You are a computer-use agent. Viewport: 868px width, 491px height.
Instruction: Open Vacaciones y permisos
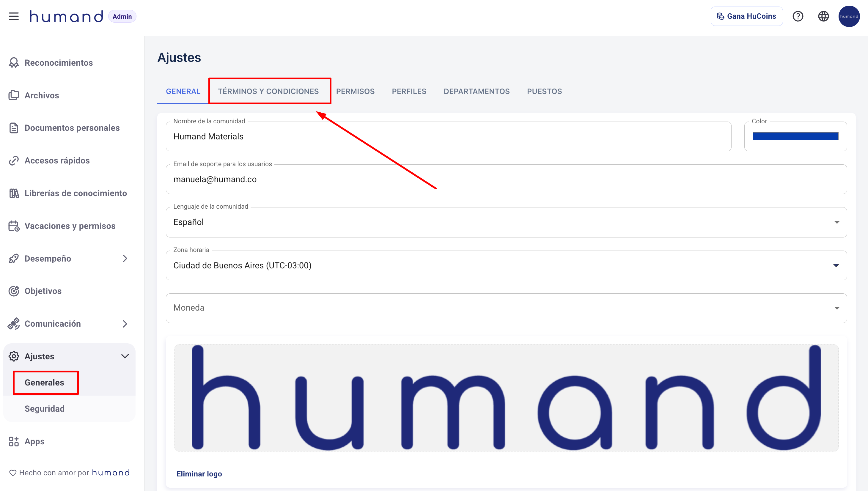point(70,226)
